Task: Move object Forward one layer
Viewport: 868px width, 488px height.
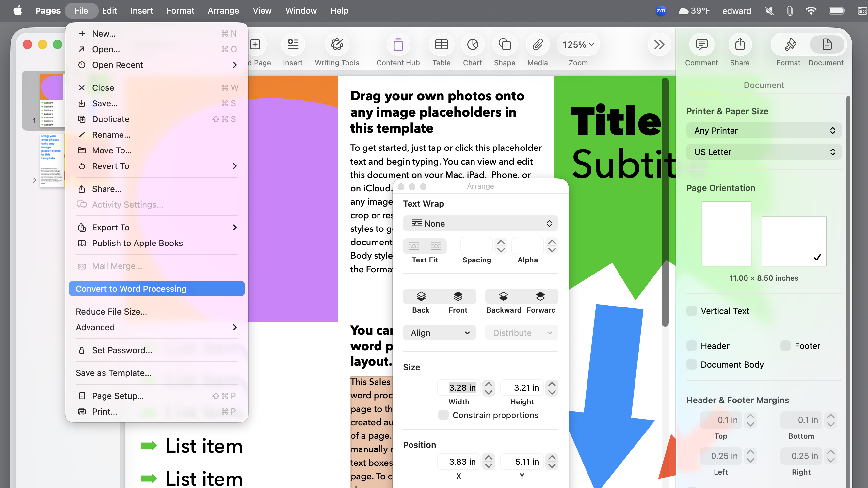Action: 540,296
